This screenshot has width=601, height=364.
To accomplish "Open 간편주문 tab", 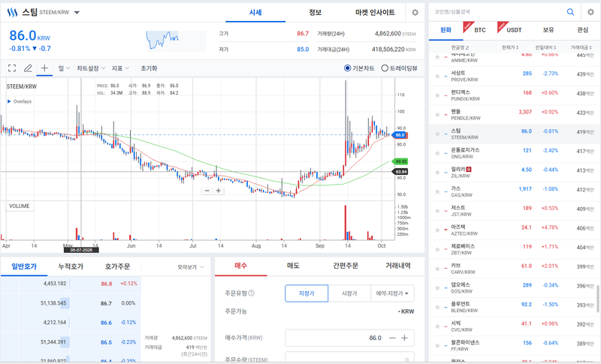I will [x=346, y=266].
